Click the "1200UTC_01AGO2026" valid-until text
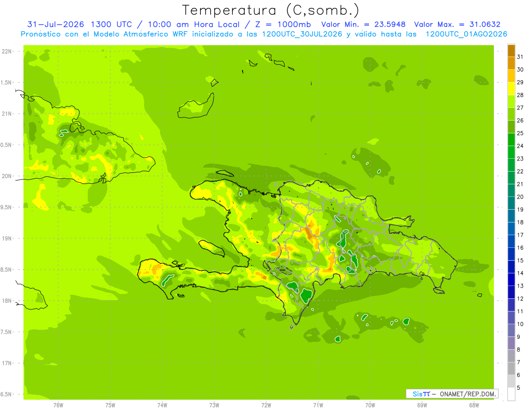 coord(466,34)
